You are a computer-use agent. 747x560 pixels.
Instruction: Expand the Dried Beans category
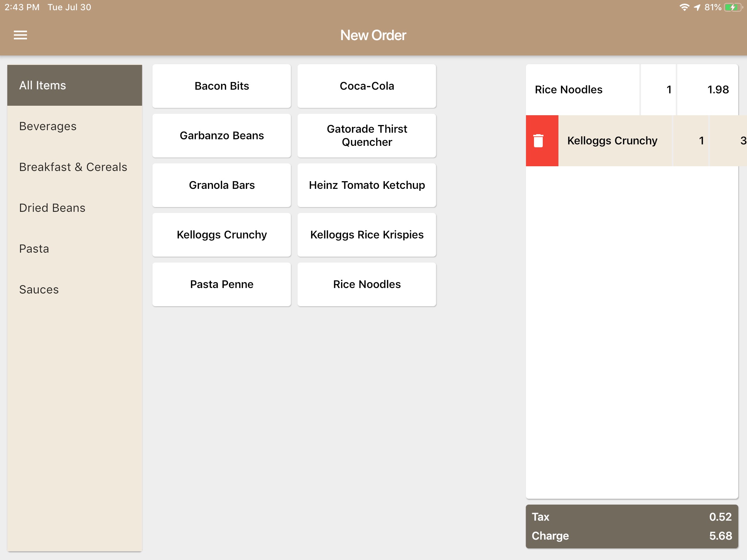click(52, 208)
